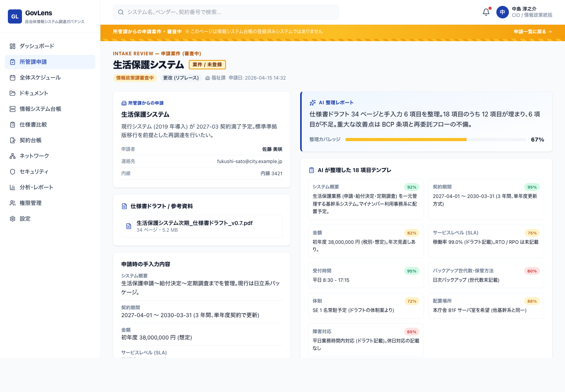The width and height of the screenshot is (565, 392).
Task: Open the ドキュメント section
Action: [x=35, y=93]
